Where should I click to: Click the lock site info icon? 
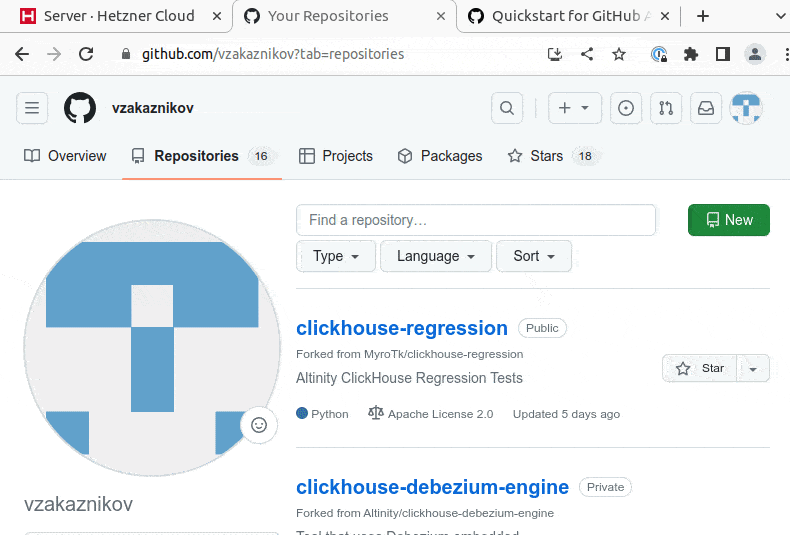126,54
